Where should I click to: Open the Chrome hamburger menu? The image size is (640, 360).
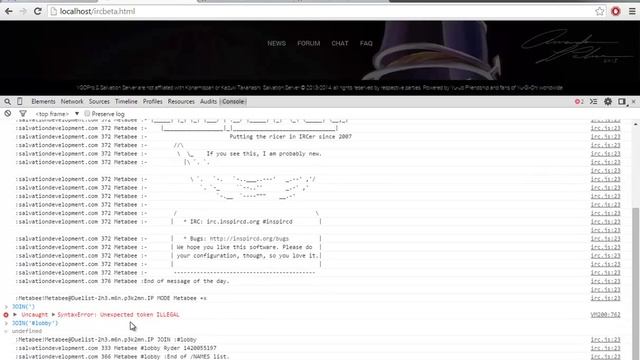[632, 11]
